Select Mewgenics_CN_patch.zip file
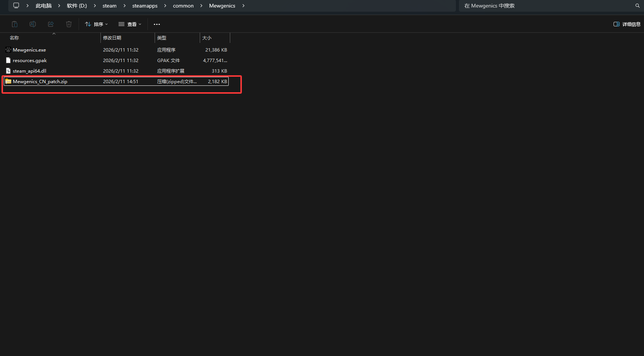 (x=40, y=81)
